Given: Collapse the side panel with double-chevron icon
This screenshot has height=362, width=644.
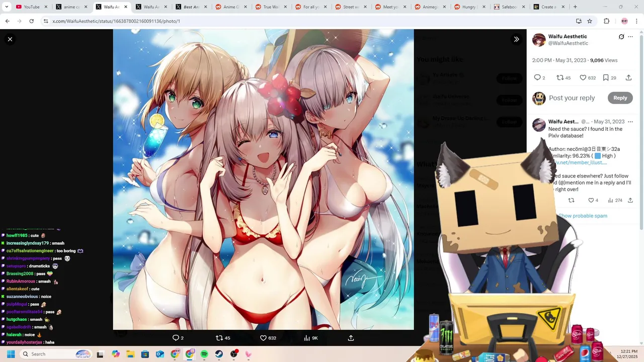Looking at the screenshot, I should pos(516,39).
